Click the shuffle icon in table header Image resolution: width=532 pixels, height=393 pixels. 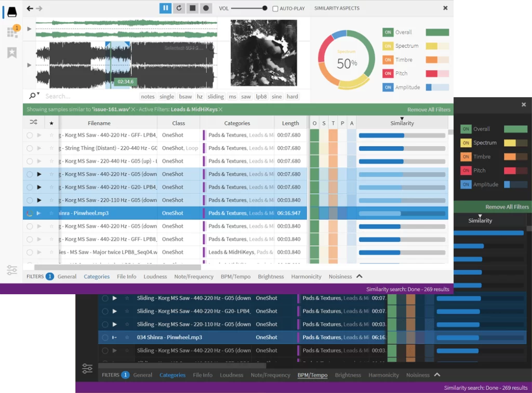click(34, 123)
